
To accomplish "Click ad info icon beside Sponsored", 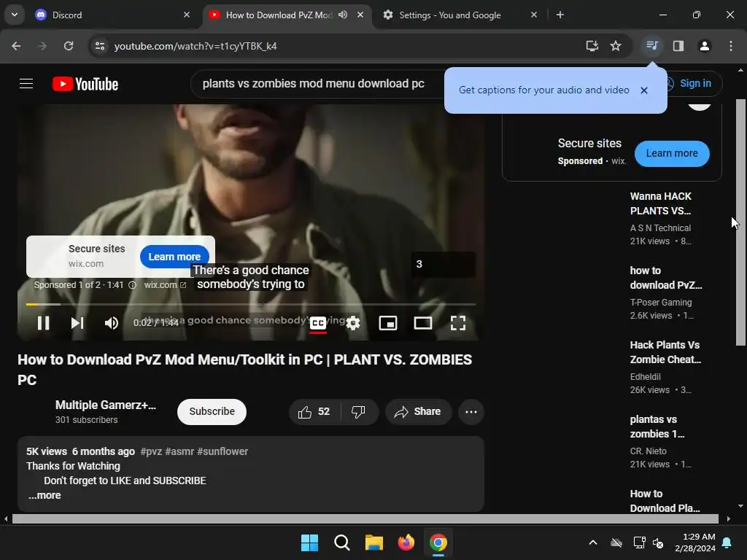I will pos(133,285).
